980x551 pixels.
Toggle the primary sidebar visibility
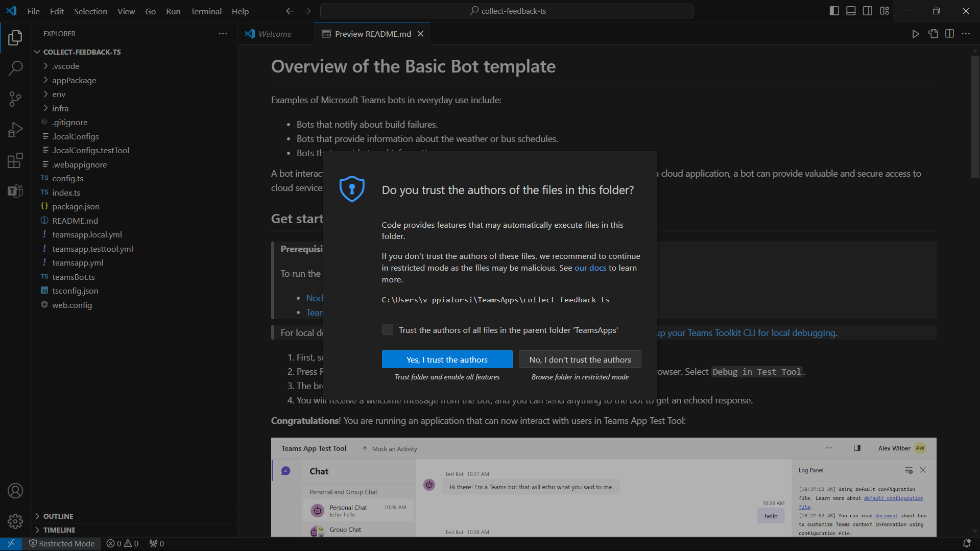coord(834,11)
